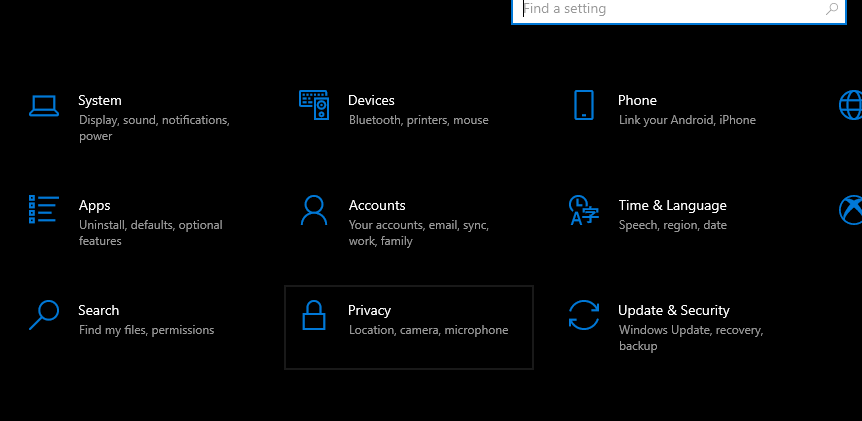
Task: Click the Update & Security sync arrows icon
Action: point(584,315)
